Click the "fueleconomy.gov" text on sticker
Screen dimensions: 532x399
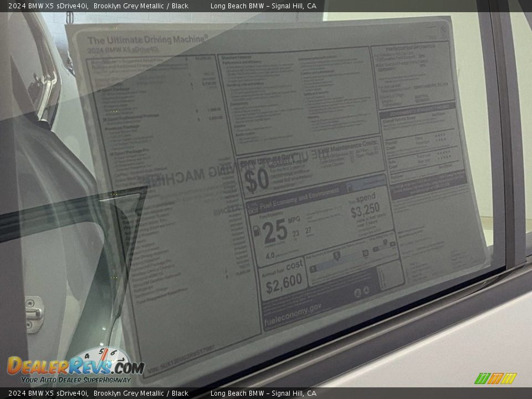(x=293, y=314)
